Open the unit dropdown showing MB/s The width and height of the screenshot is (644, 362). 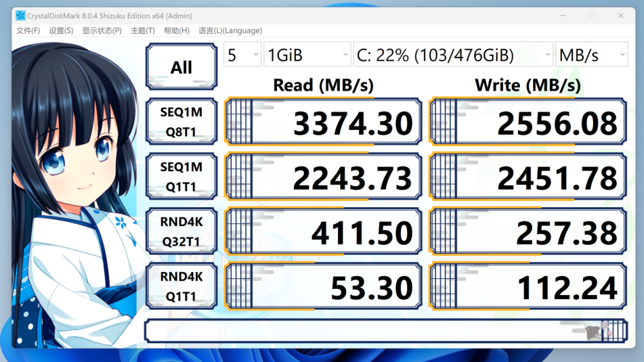(592, 54)
